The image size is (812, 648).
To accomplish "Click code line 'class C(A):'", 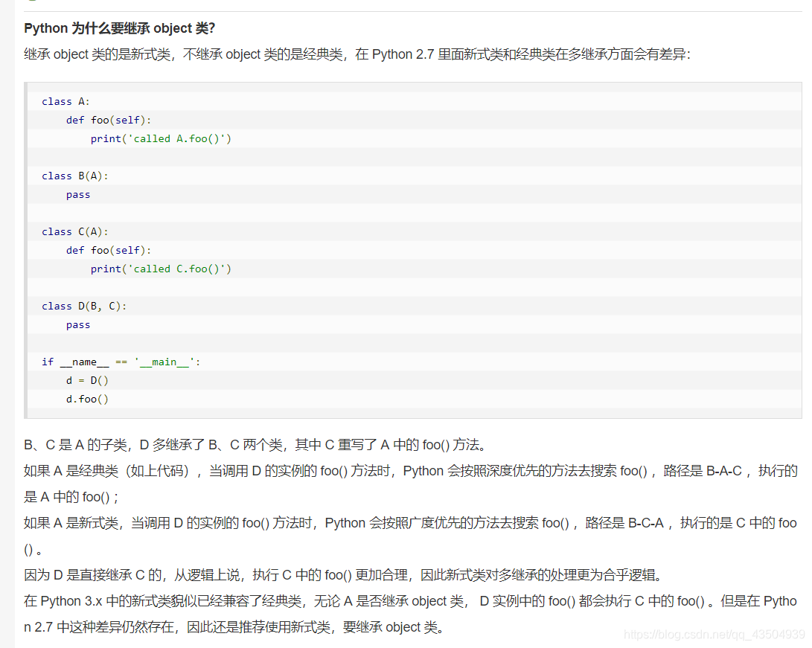I will [75, 232].
